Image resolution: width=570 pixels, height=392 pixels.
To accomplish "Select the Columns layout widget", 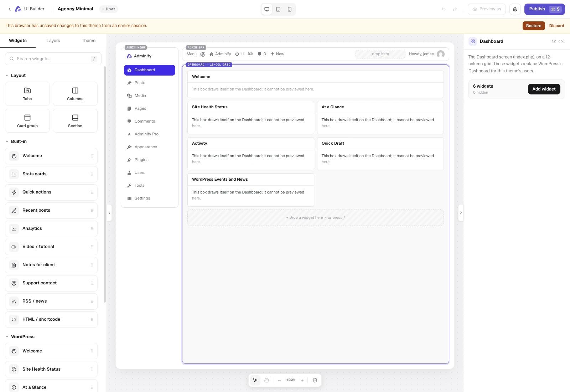I will pyautogui.click(x=75, y=94).
